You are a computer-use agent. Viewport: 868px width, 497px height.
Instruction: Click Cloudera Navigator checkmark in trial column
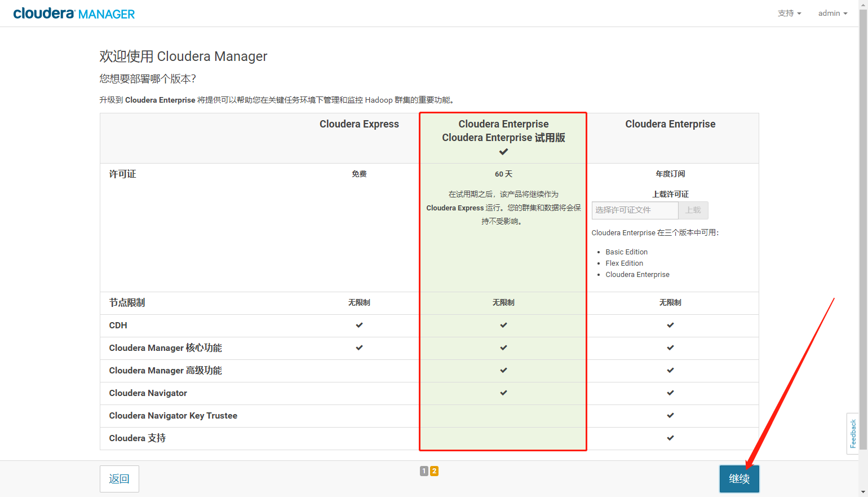click(503, 393)
